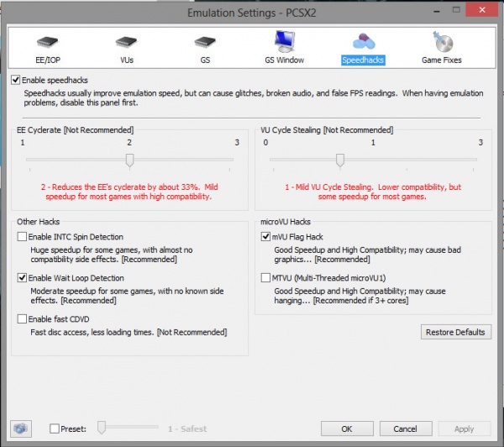Minimize the PCSX2 settings window
The height and width of the screenshot is (447, 504).
437,10
